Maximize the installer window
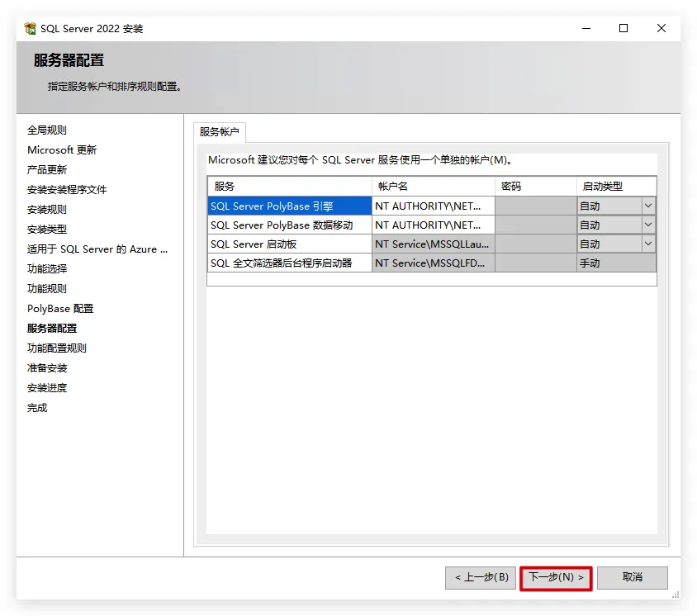 [x=624, y=29]
